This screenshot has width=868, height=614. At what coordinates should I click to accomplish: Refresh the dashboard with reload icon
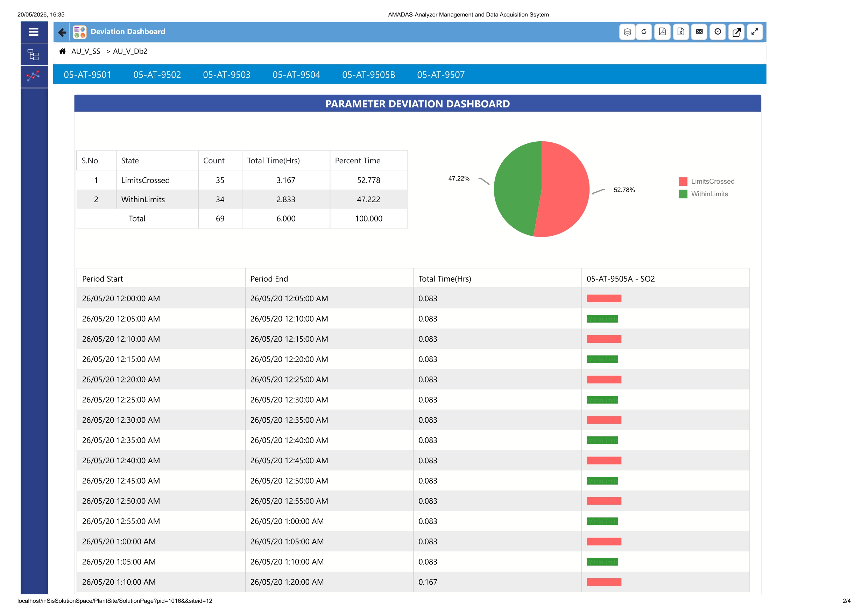point(644,32)
